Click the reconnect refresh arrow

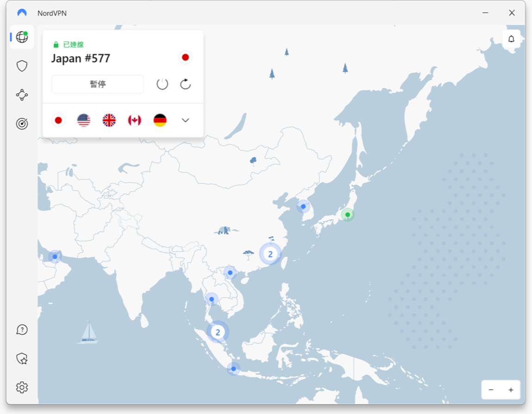pyautogui.click(x=185, y=84)
